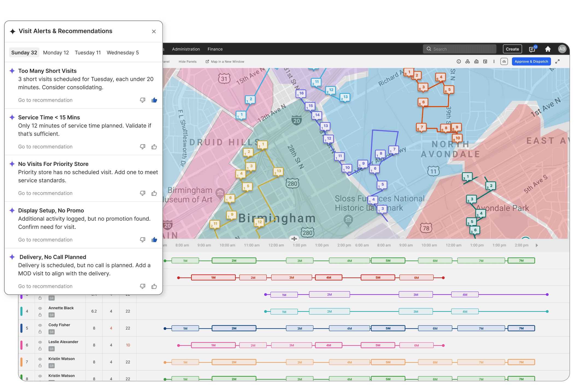
Task: Toggle visibility eye for Cody Fisher
Action: [x=40, y=325]
